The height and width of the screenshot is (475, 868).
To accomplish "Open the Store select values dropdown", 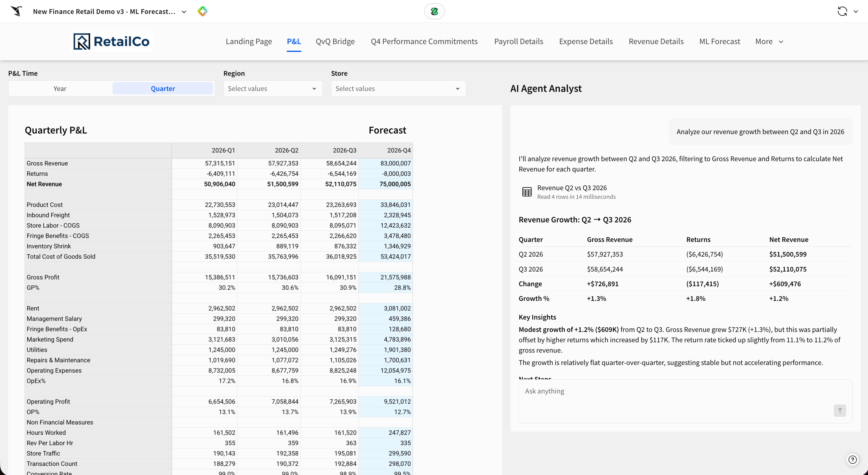I will (398, 89).
